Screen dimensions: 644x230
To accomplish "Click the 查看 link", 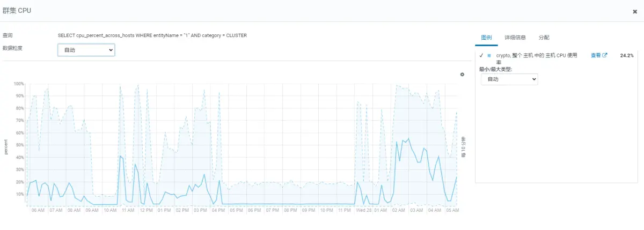I will click(x=596, y=55).
